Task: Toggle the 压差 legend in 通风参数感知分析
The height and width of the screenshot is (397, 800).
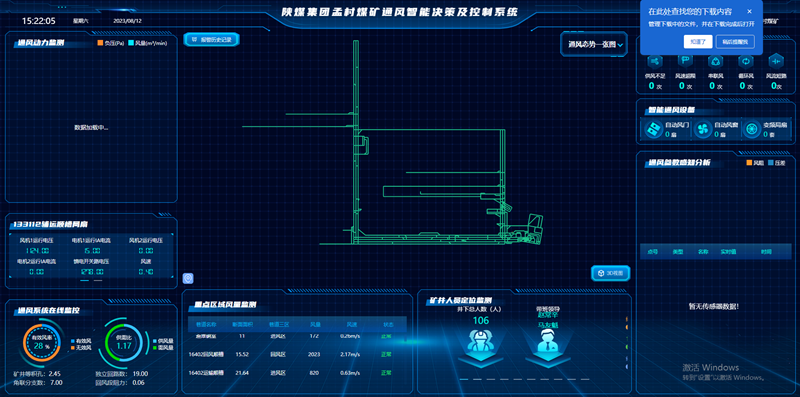Action: tap(776, 163)
